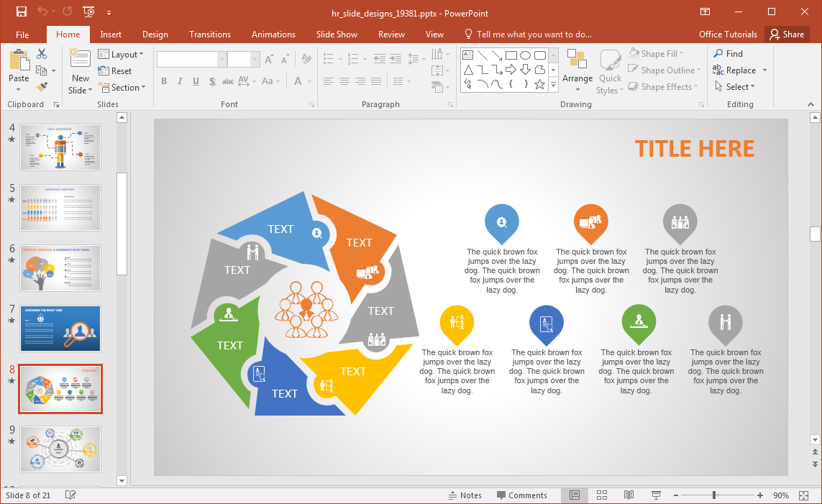Toggle Italic formatting
The image size is (822, 504).
180,81
